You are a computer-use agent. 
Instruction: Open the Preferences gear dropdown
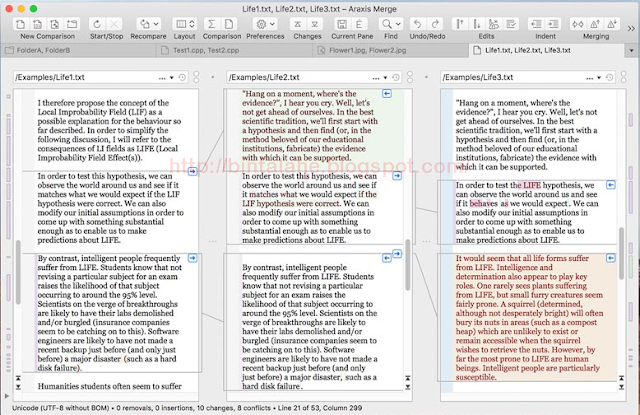[265, 24]
